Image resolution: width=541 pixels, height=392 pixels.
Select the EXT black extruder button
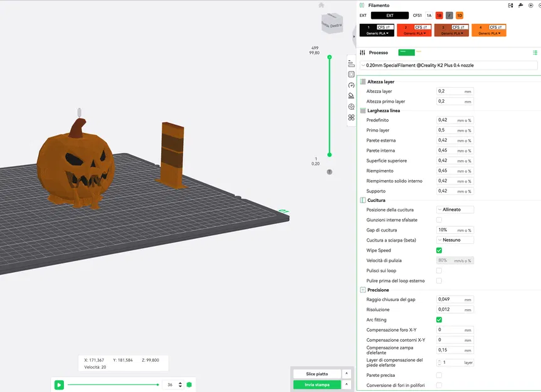click(389, 16)
